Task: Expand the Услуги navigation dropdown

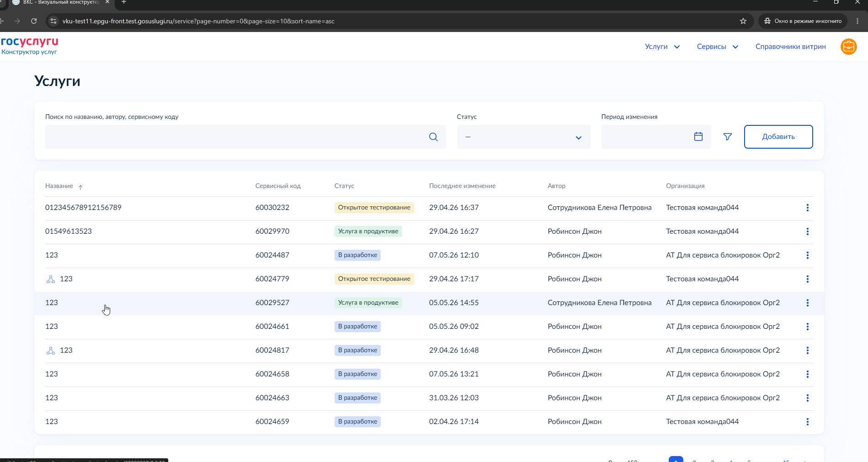Action: (662, 47)
